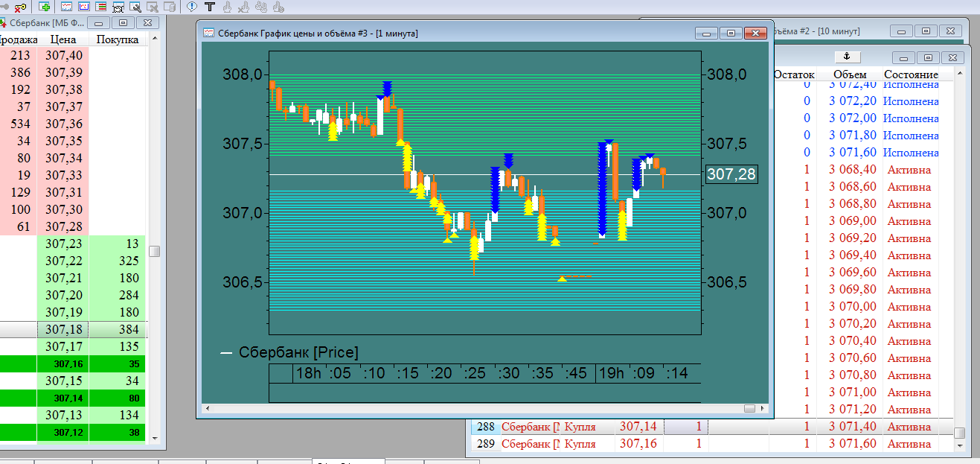Click bid volume 384 in order book

118,329
